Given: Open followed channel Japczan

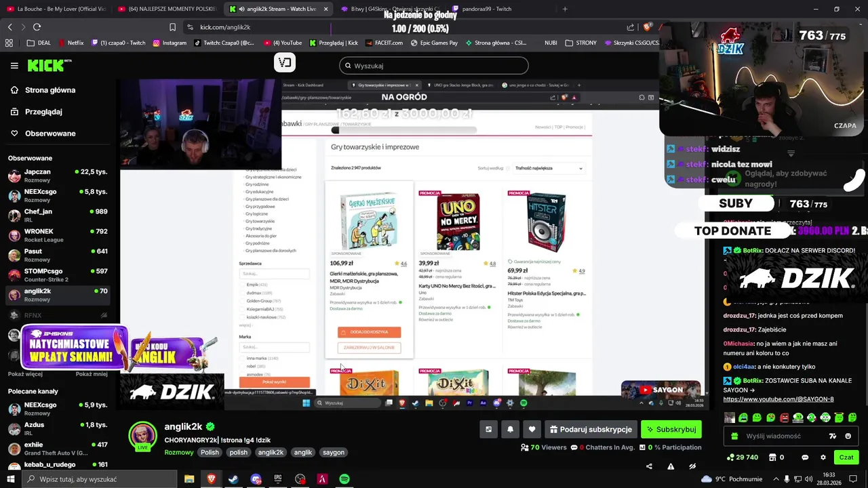Looking at the screenshot, I should coord(58,176).
